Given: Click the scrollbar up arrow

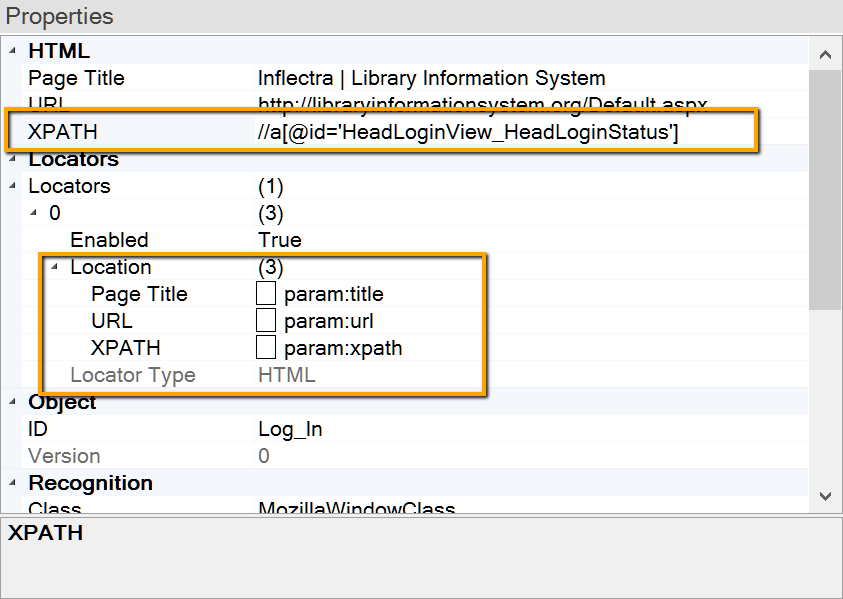Looking at the screenshot, I should pos(825,55).
